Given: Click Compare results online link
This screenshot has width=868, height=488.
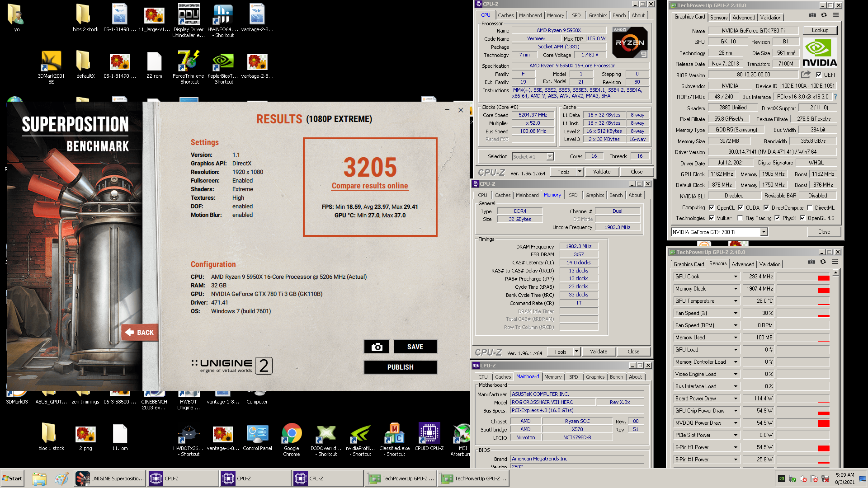Looking at the screenshot, I should (x=370, y=186).
